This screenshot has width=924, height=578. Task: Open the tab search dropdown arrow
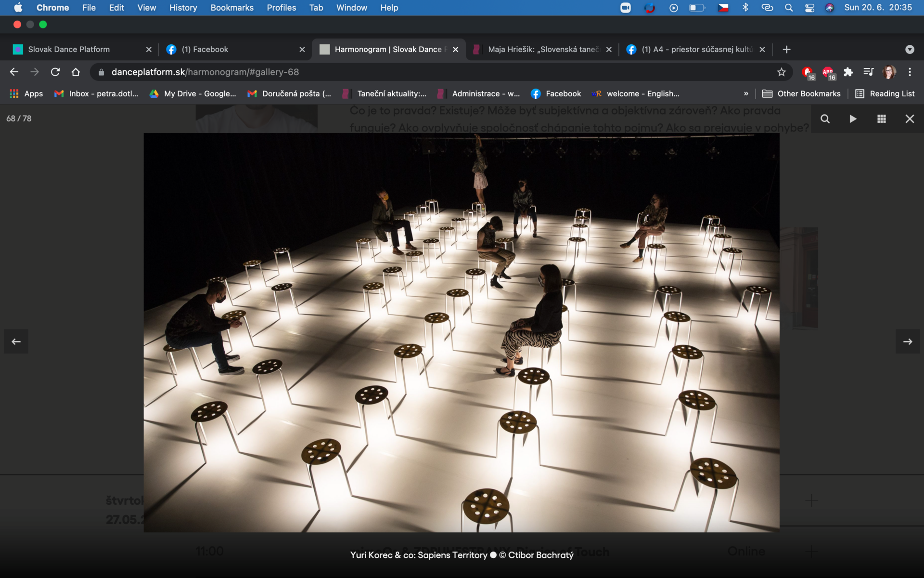(x=910, y=49)
